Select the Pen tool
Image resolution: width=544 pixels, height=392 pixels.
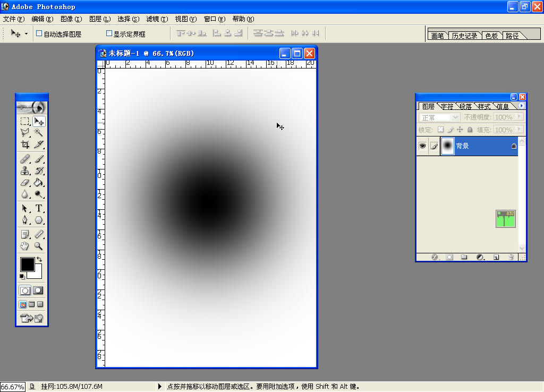tap(24, 220)
